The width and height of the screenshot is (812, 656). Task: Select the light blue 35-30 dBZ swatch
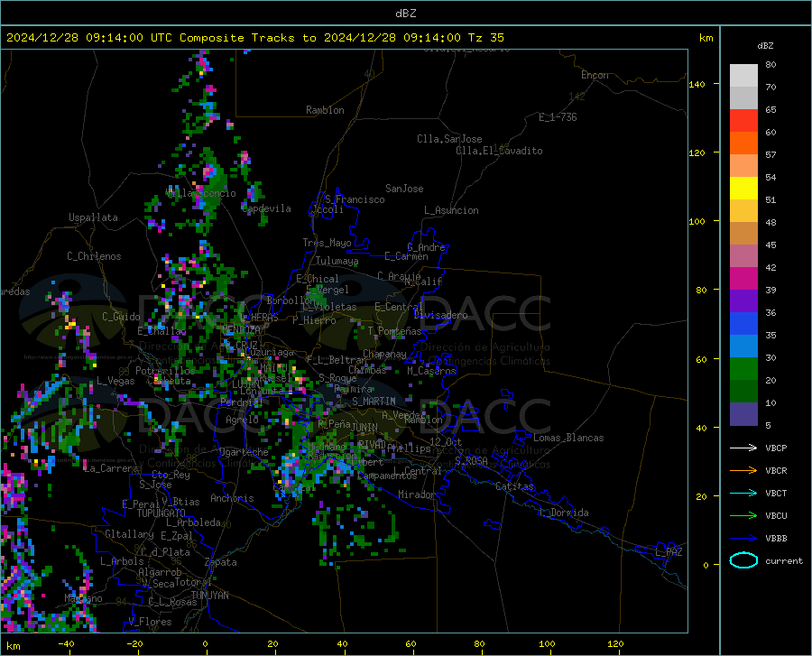[743, 346]
